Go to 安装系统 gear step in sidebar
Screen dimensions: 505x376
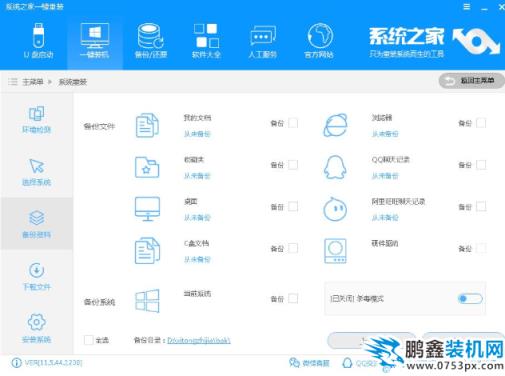point(36,328)
